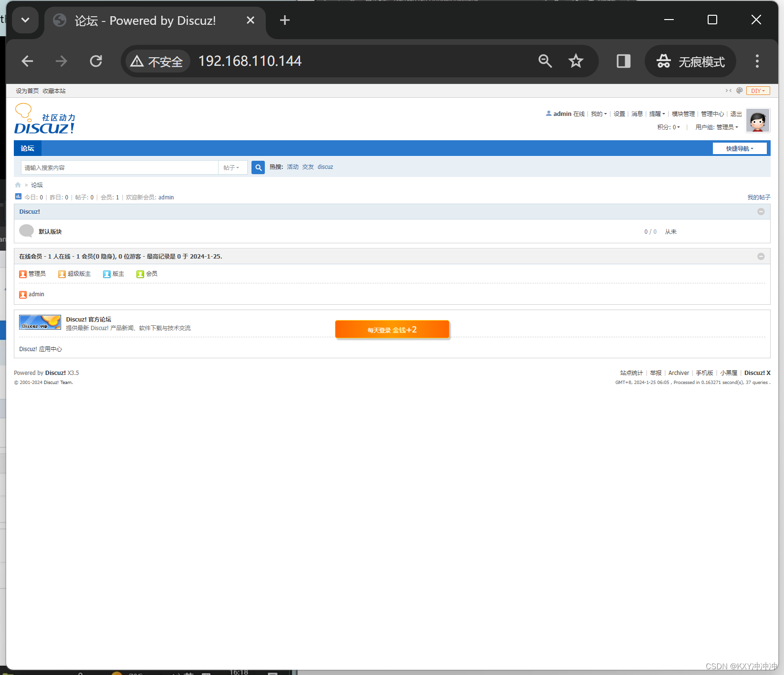The image size is (784, 675).
Task: Open the 默认版块 forum board
Action: pyautogui.click(x=50, y=232)
